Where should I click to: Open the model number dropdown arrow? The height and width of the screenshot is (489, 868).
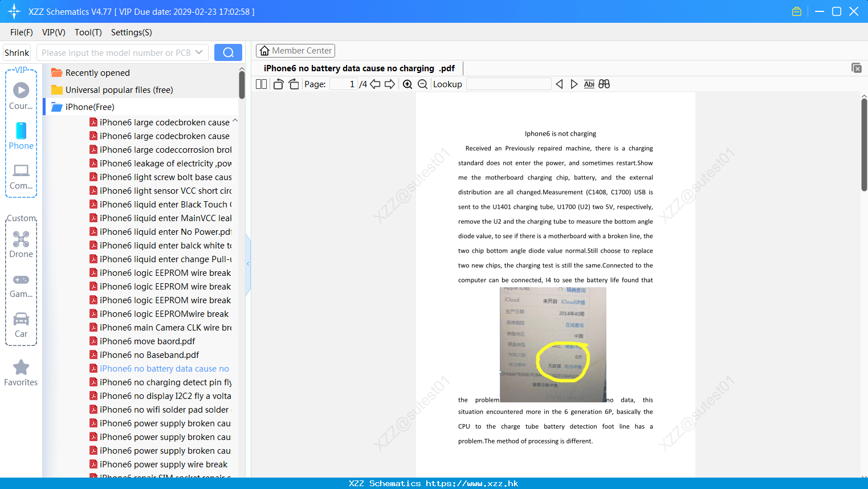click(x=199, y=52)
